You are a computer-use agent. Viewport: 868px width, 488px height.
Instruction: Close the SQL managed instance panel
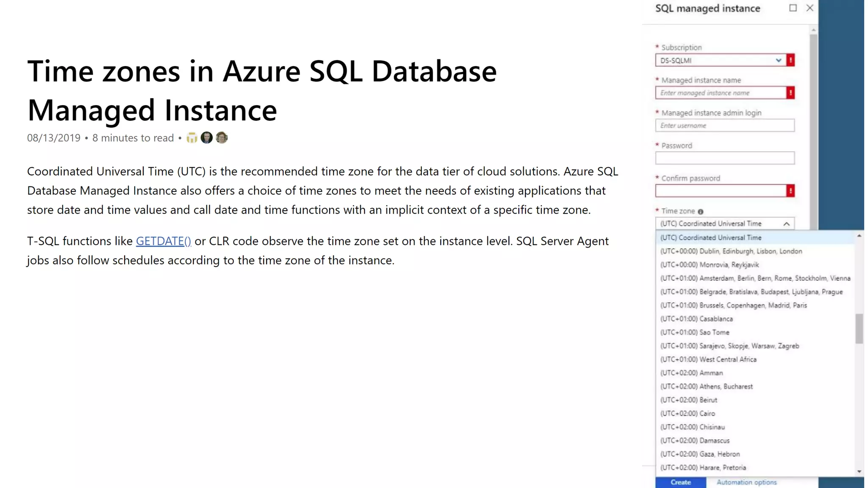click(810, 8)
